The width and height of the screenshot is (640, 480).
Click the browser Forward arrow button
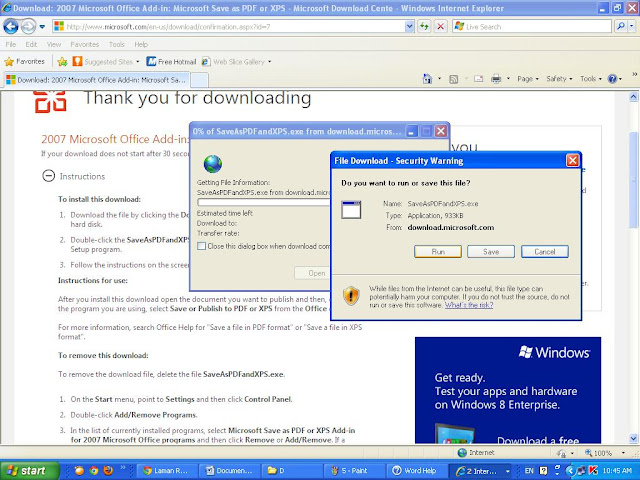click(28, 27)
